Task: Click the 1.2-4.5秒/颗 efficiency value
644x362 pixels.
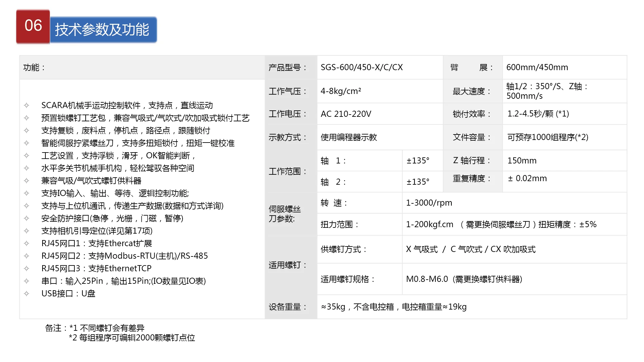Action: [538, 114]
